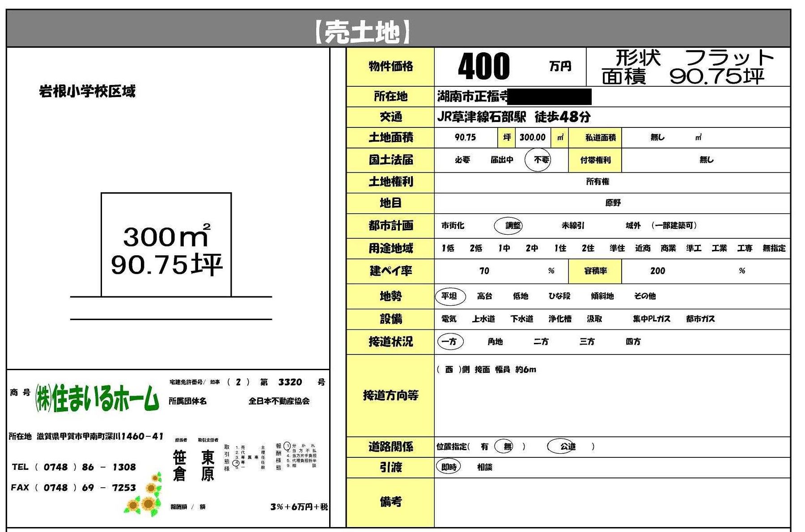This screenshot has height=532, width=805.
Task: Select the 浄化槽 utility option
Action: click(x=560, y=319)
